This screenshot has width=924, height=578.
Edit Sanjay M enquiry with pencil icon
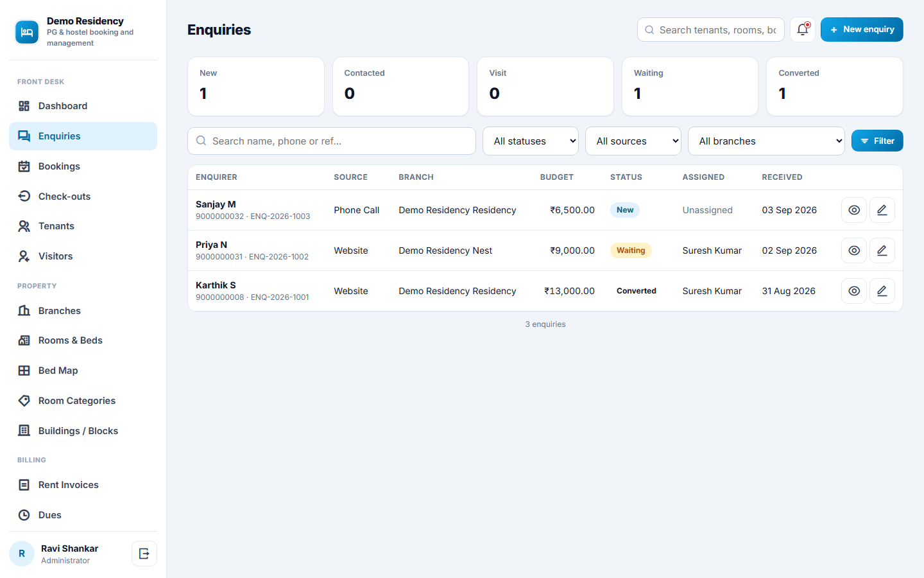[x=882, y=210]
